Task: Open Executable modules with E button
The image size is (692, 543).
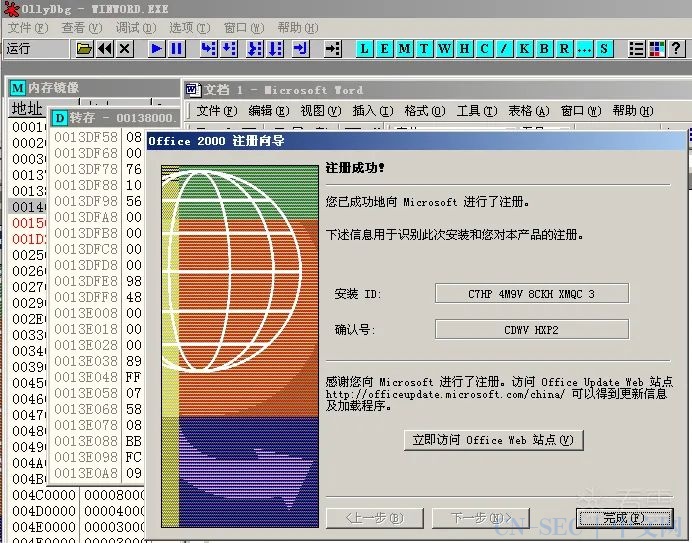Action: click(384, 49)
